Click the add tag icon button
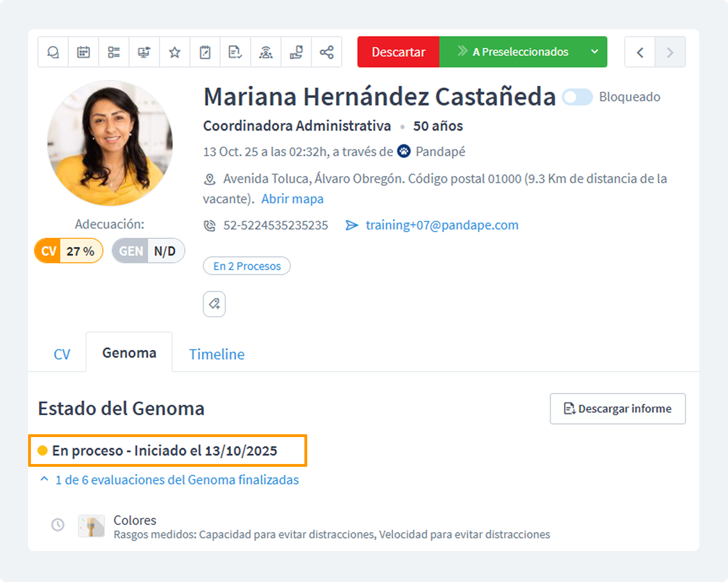Viewport: 728px width, 582px height. click(214, 304)
